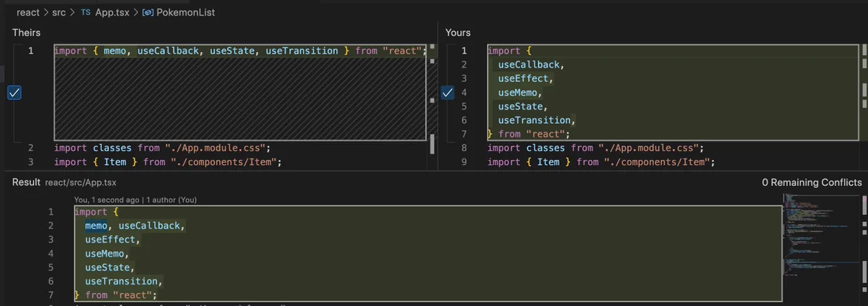The width and height of the screenshot is (868, 306).
Task: Click 'useTransition,' in Result line 6
Action: pyautogui.click(x=124, y=281)
